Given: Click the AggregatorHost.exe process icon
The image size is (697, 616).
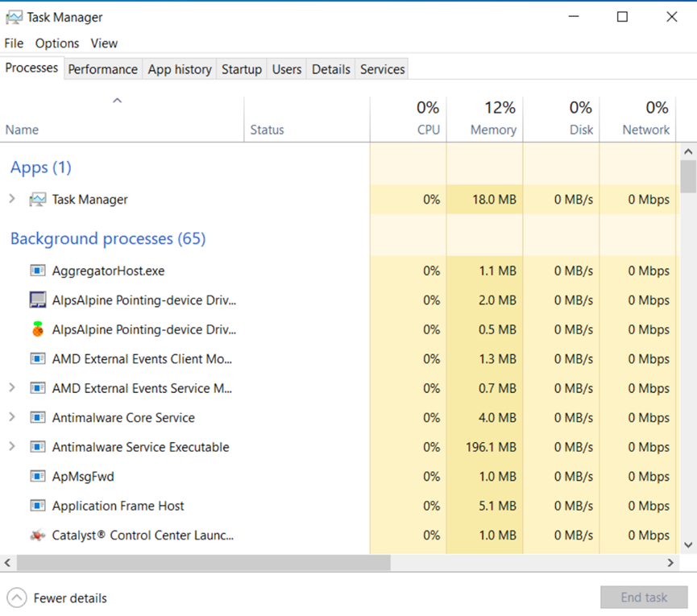Looking at the screenshot, I should [x=38, y=271].
